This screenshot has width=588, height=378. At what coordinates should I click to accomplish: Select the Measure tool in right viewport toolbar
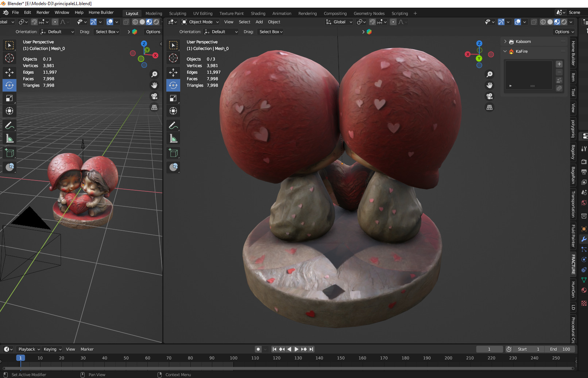coord(173,139)
